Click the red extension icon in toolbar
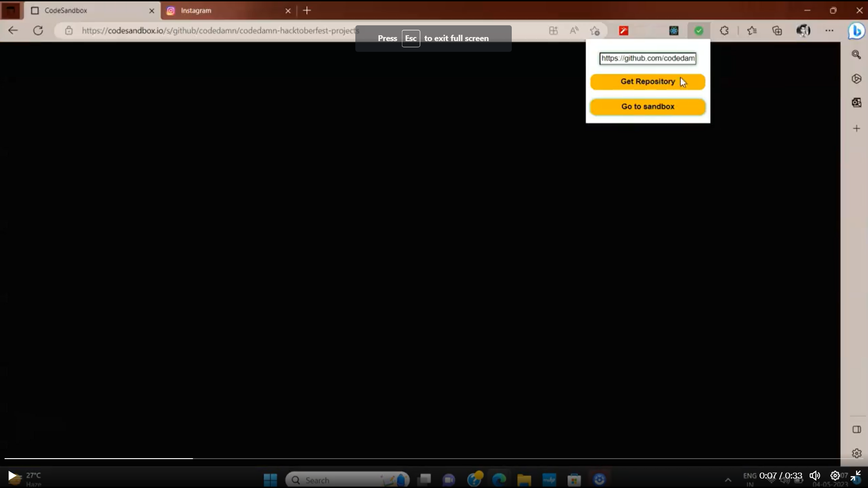This screenshot has width=868, height=488. 624,31
